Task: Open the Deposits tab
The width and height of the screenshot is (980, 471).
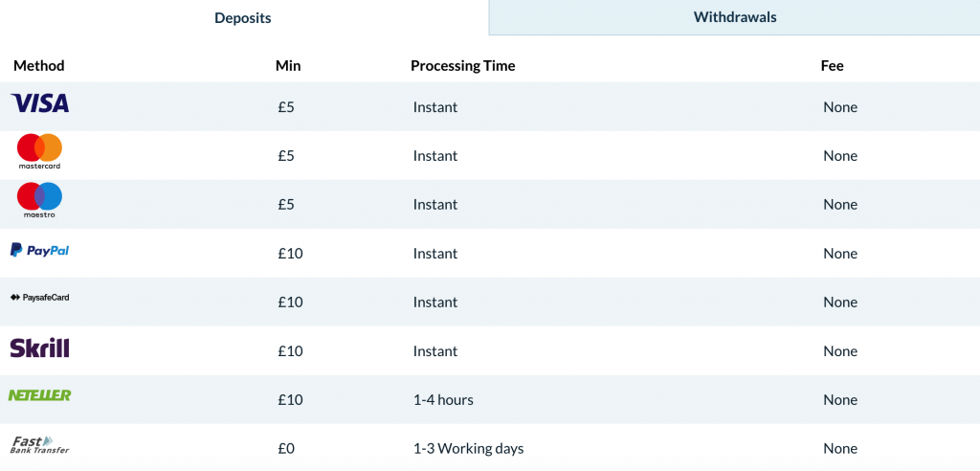Action: click(243, 18)
